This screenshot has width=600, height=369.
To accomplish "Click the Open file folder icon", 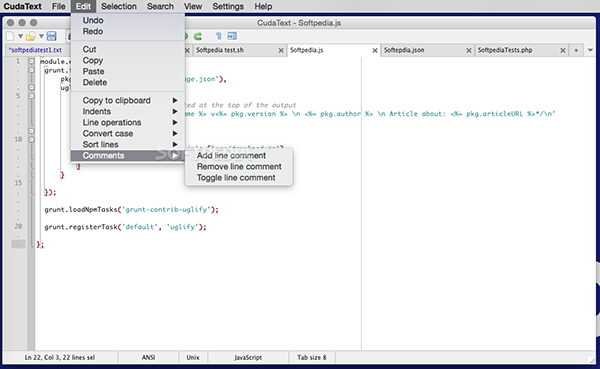I will [x=31, y=36].
